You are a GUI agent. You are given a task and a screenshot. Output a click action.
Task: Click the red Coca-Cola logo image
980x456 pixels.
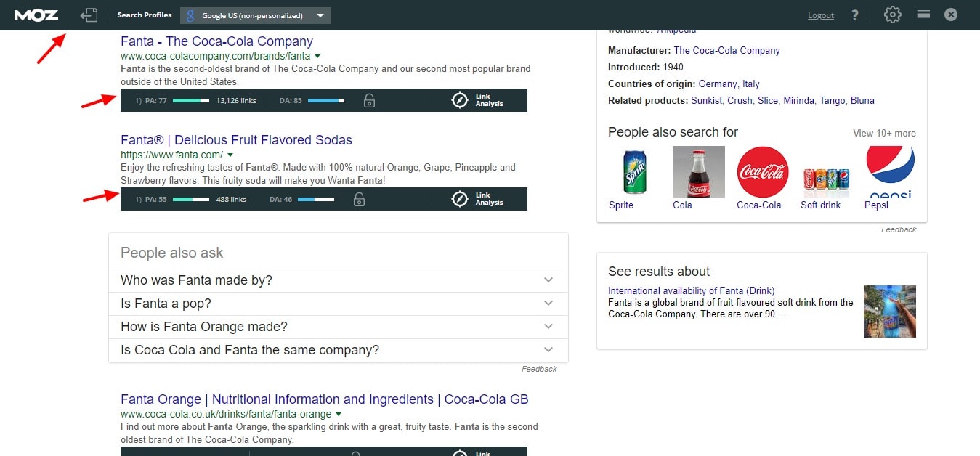pyautogui.click(x=763, y=172)
